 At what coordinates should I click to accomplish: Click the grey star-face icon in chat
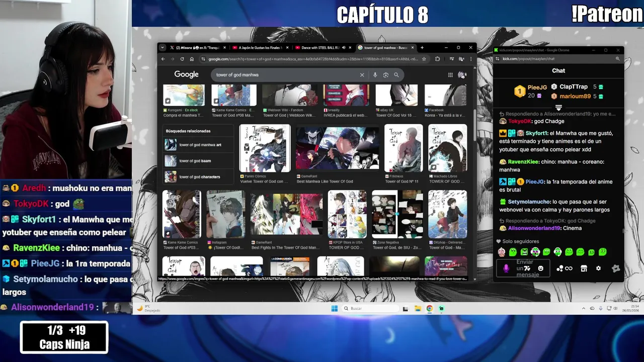615,268
